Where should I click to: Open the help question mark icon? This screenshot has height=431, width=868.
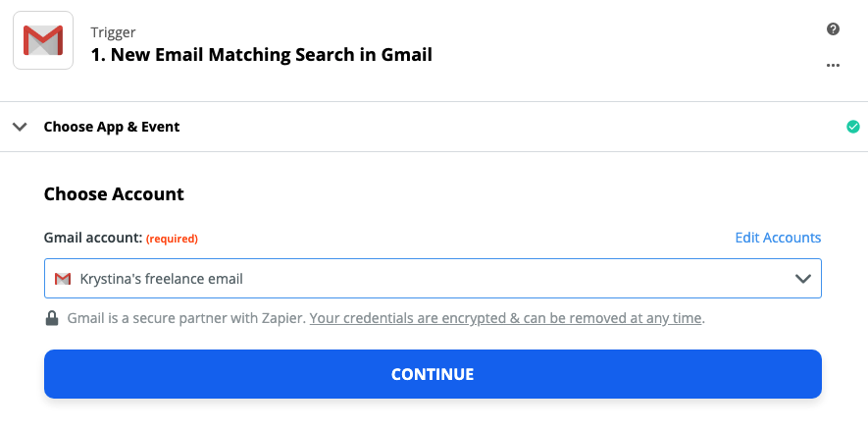pyautogui.click(x=833, y=29)
